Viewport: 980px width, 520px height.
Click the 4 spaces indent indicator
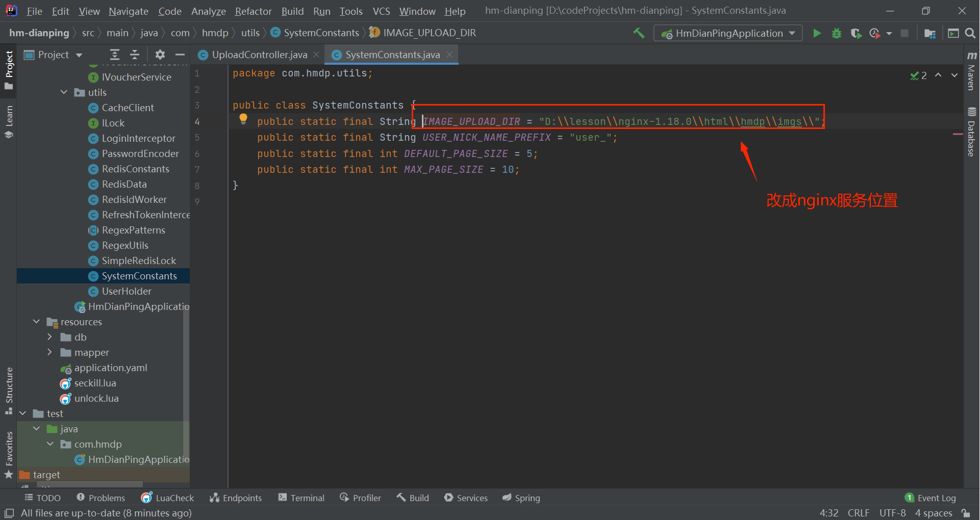click(x=934, y=513)
